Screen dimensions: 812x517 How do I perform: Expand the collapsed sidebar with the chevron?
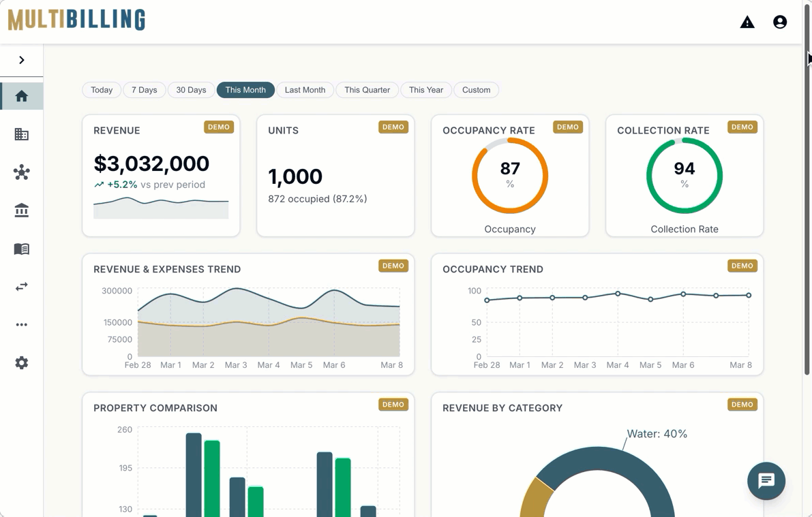(x=21, y=59)
